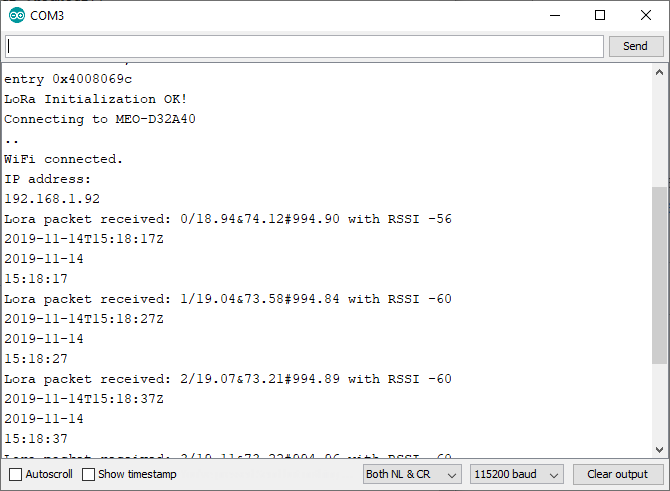Viewport: 670px width, 491px height.
Task: Focus the serial message input field
Action: pos(305,46)
